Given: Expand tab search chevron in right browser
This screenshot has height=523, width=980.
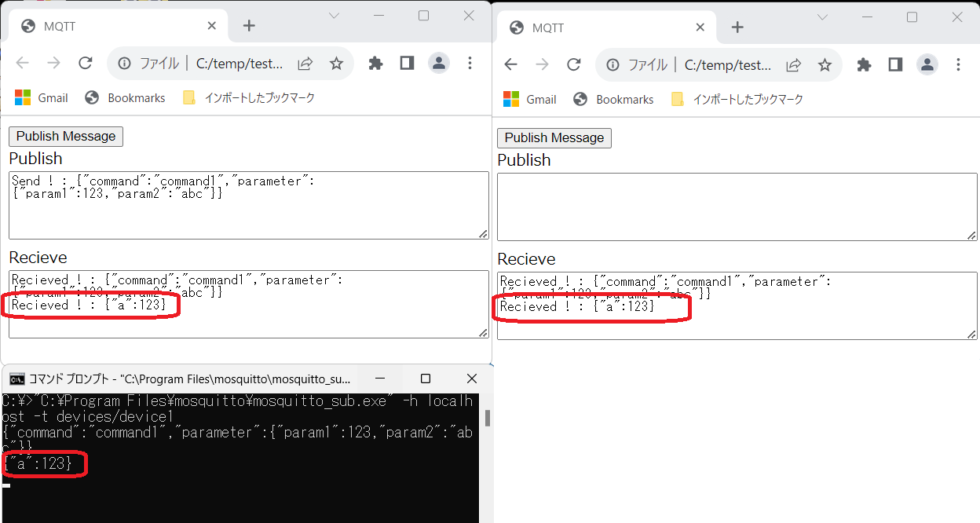Looking at the screenshot, I should click(x=822, y=17).
